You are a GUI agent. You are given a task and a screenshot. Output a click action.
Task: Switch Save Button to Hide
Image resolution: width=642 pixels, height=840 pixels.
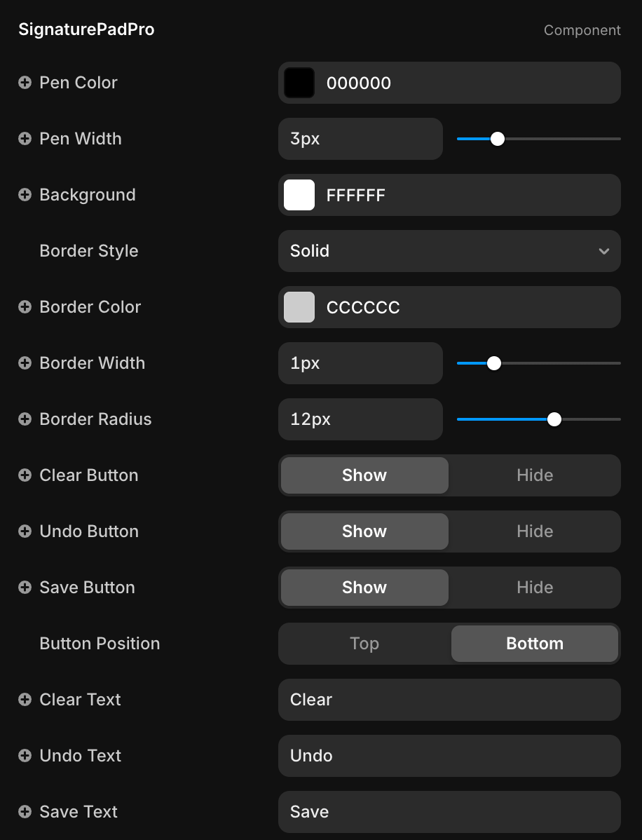point(534,588)
